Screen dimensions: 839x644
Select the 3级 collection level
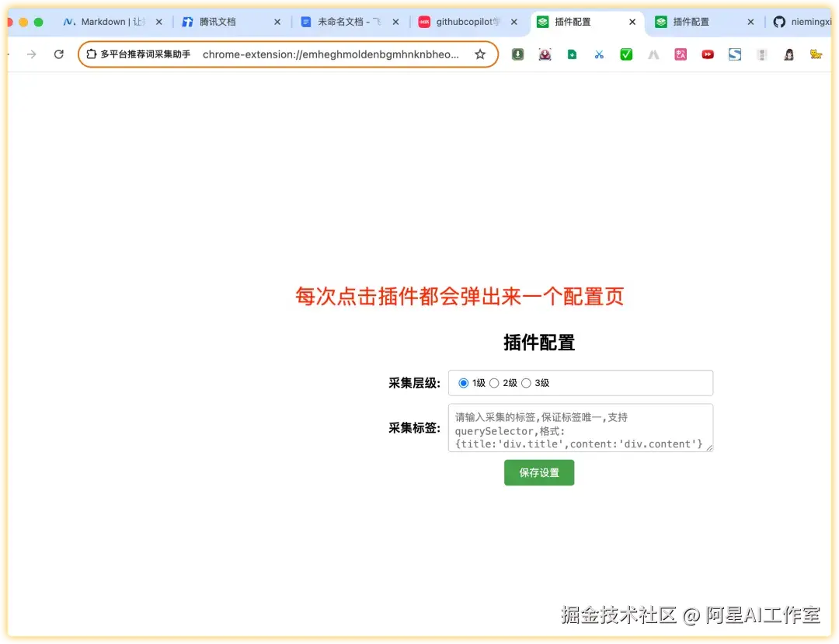(526, 383)
